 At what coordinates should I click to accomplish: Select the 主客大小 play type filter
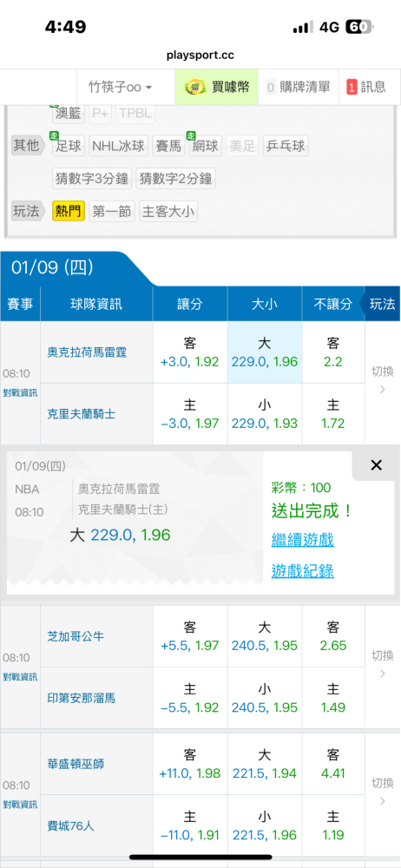click(168, 212)
